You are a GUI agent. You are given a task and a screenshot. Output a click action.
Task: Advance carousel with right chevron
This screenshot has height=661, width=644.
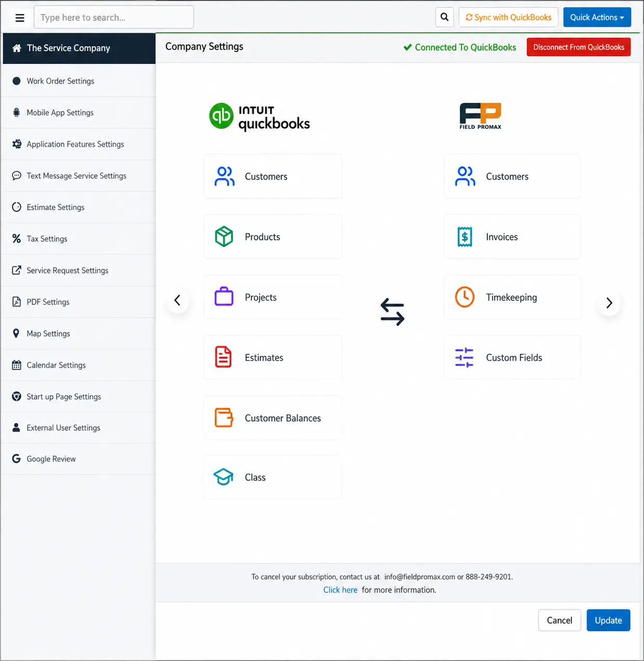[x=609, y=303]
